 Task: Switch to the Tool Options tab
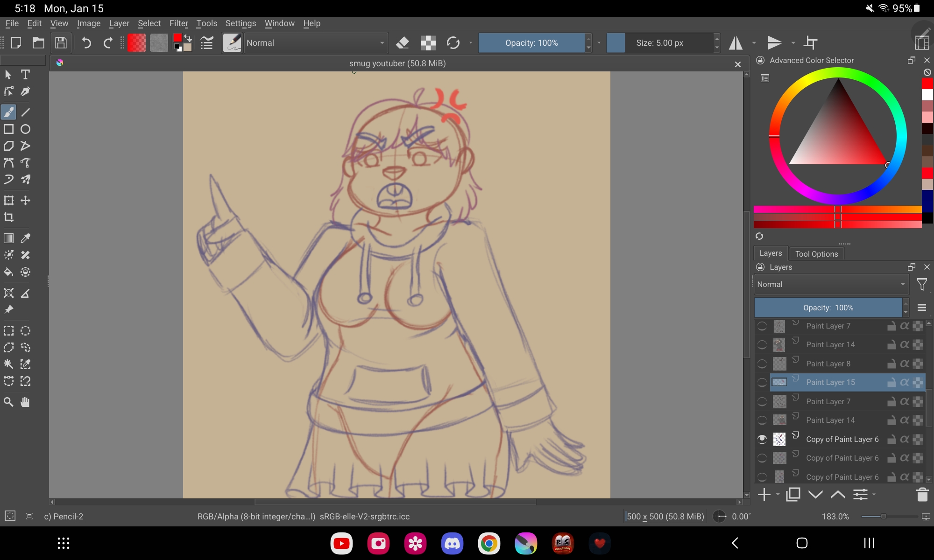816,254
